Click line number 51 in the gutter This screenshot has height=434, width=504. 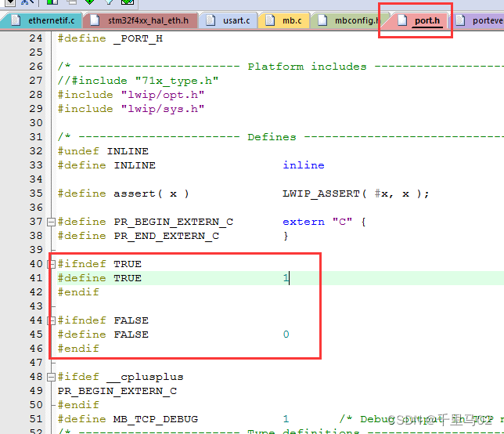point(36,419)
